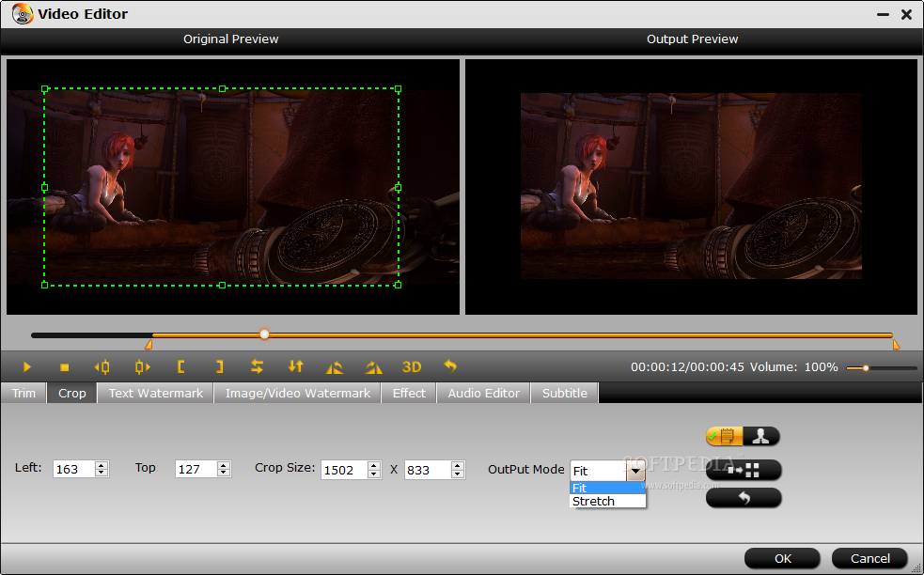The image size is (924, 575).
Task: Go to the Effect tab
Action: [409, 393]
